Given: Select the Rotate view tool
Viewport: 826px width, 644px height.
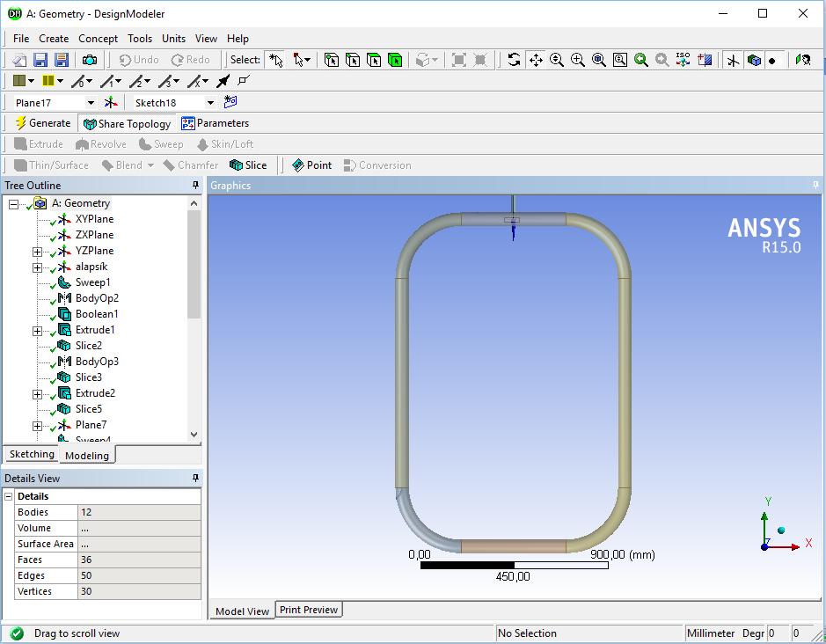Looking at the screenshot, I should 514,60.
